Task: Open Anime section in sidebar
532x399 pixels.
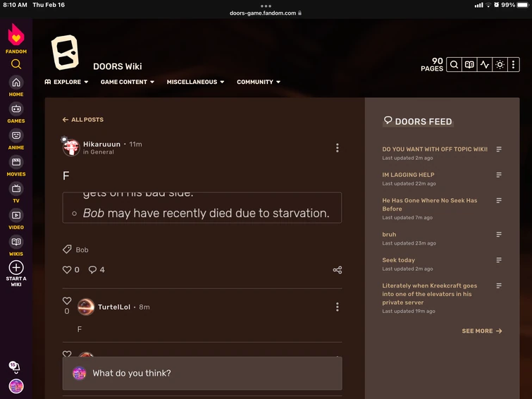Action: coord(16,140)
